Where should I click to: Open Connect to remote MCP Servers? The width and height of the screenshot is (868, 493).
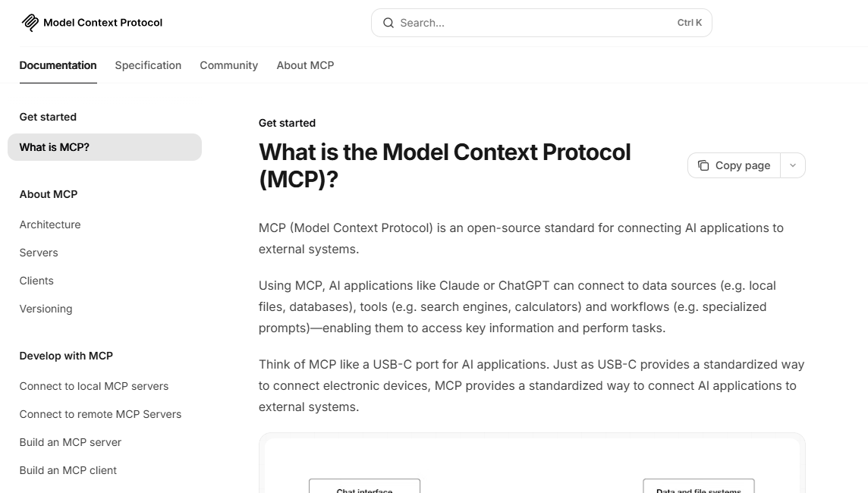coord(100,414)
